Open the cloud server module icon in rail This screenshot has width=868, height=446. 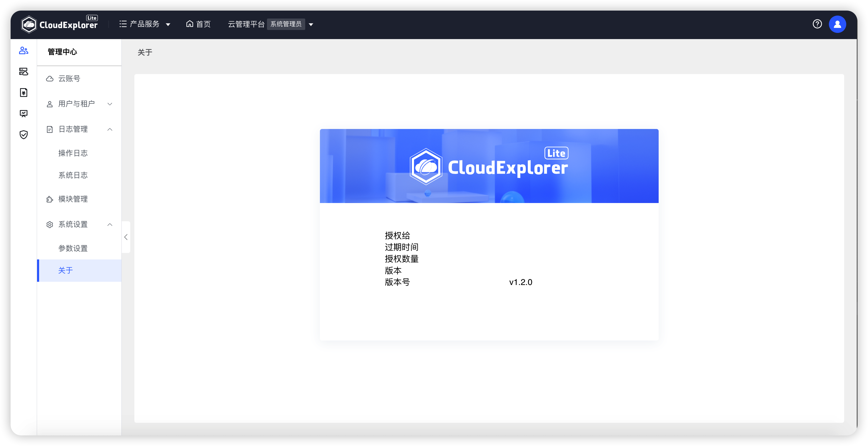(24, 71)
